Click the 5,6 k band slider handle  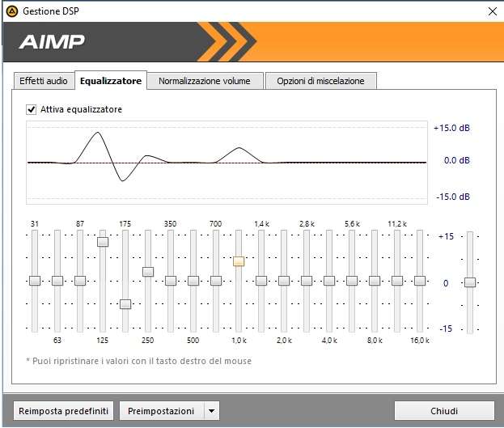coord(352,281)
